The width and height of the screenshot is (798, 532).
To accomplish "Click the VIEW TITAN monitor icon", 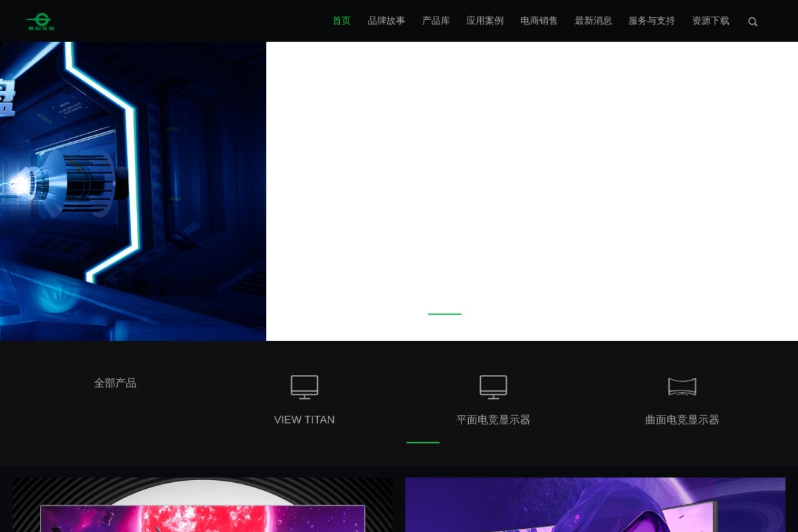I will click(x=305, y=387).
